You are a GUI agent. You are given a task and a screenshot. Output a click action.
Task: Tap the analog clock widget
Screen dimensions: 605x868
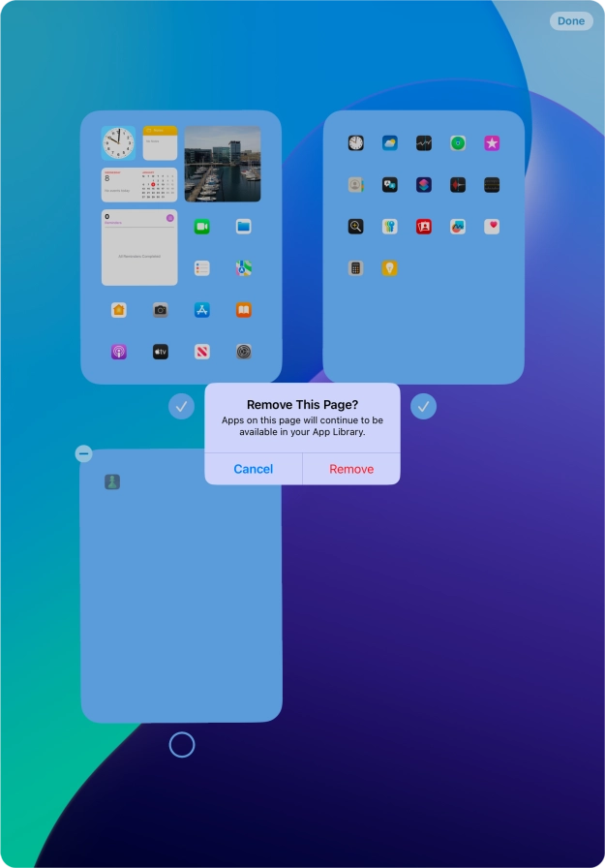pyautogui.click(x=119, y=143)
